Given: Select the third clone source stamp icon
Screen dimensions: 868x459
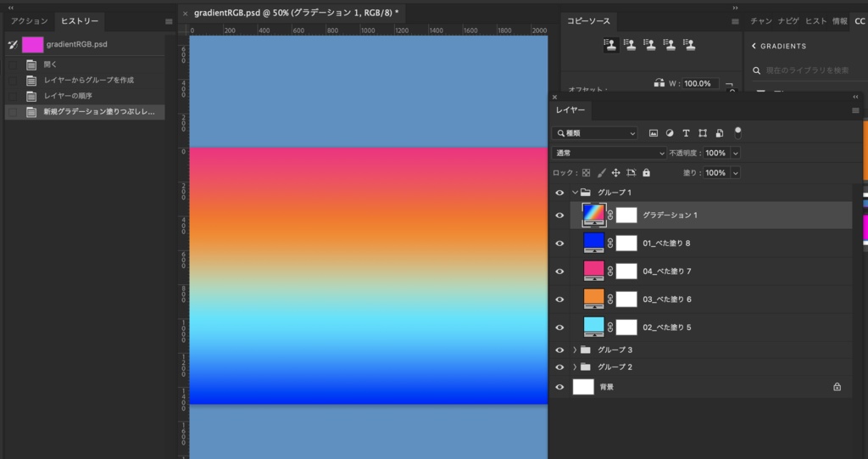Looking at the screenshot, I should [x=650, y=45].
